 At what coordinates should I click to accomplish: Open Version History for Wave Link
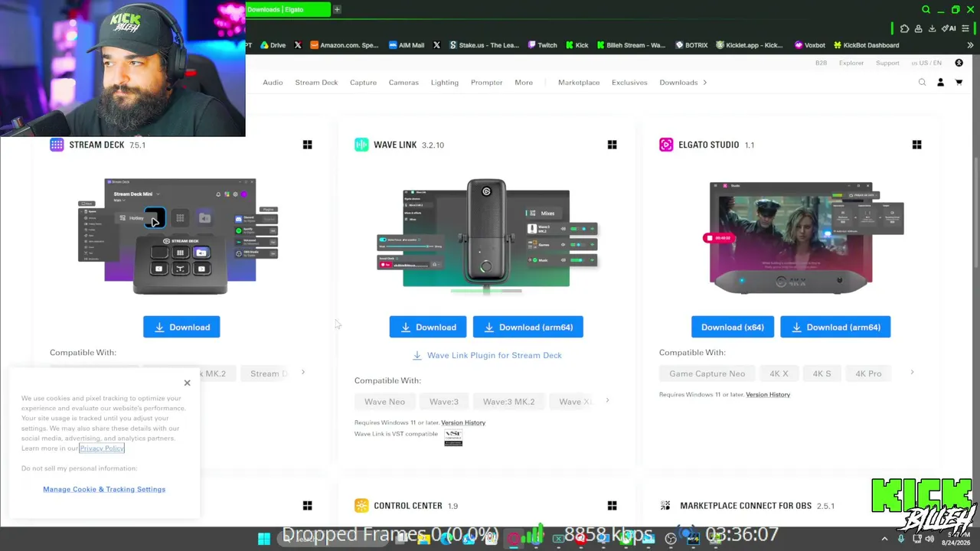pyautogui.click(x=463, y=422)
